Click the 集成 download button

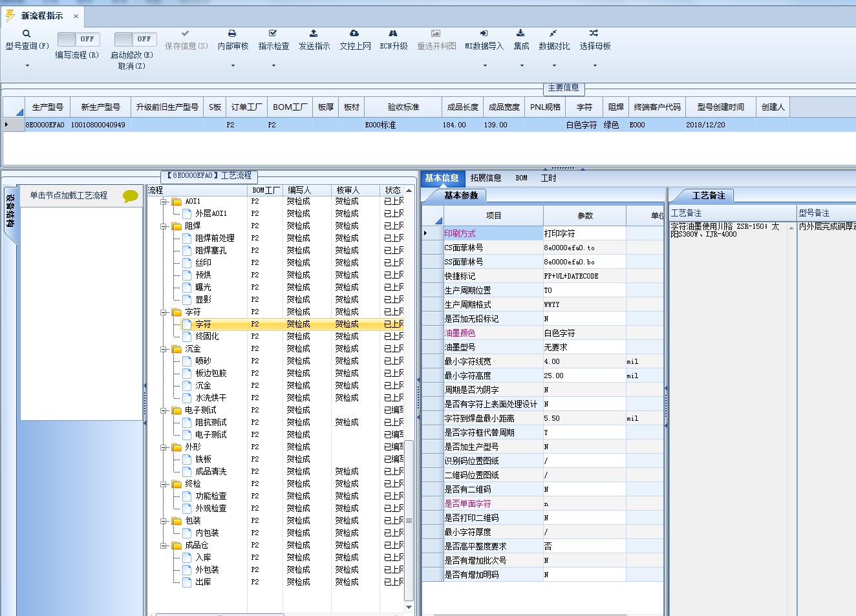[x=521, y=40]
